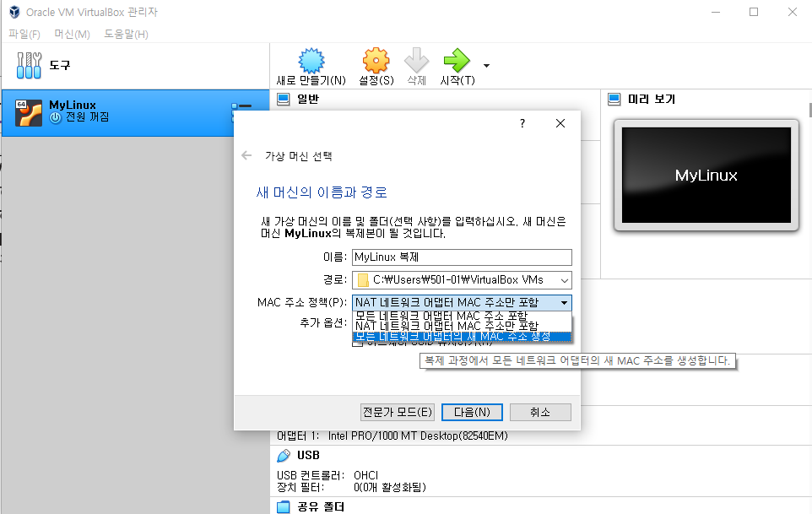Open 설정(S) gear icon in toolbar
Viewport: 812px width, 514px height.
click(x=376, y=61)
